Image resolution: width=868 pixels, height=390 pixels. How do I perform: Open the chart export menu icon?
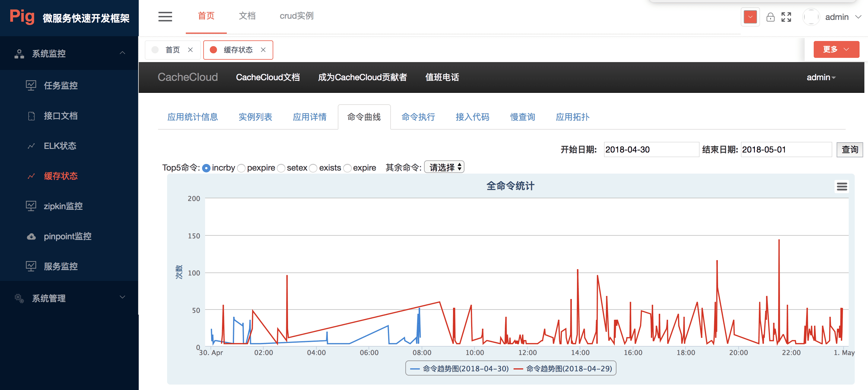click(x=841, y=187)
